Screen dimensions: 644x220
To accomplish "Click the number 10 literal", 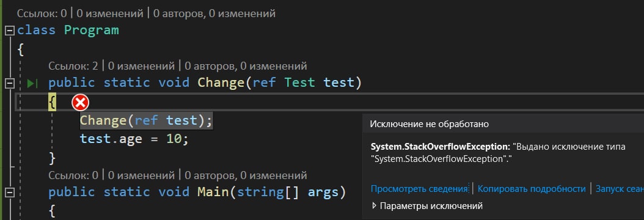I will [x=174, y=139].
